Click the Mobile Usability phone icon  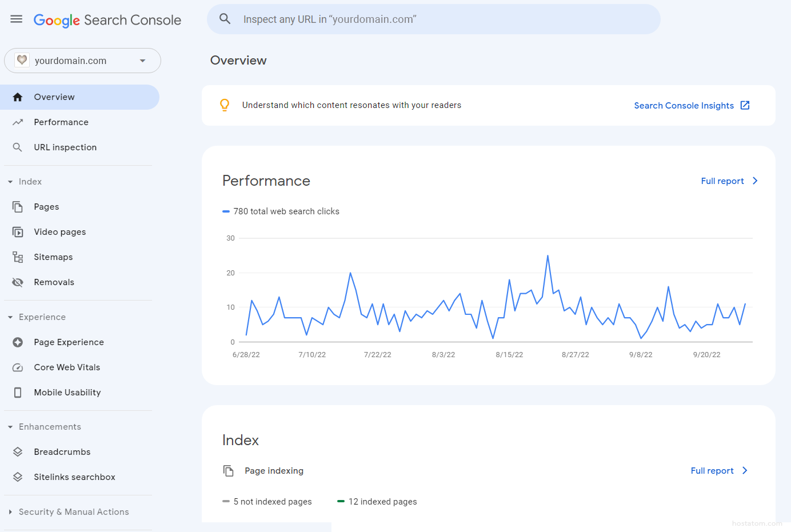(x=18, y=393)
